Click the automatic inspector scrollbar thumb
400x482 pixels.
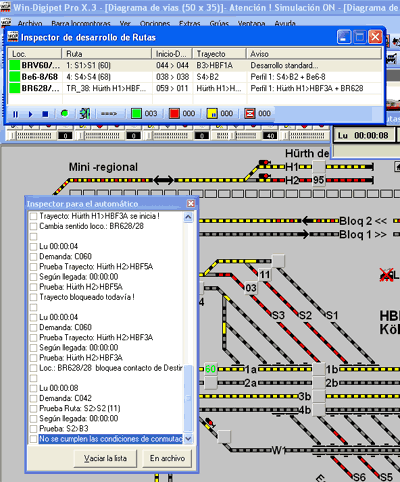click(188, 399)
